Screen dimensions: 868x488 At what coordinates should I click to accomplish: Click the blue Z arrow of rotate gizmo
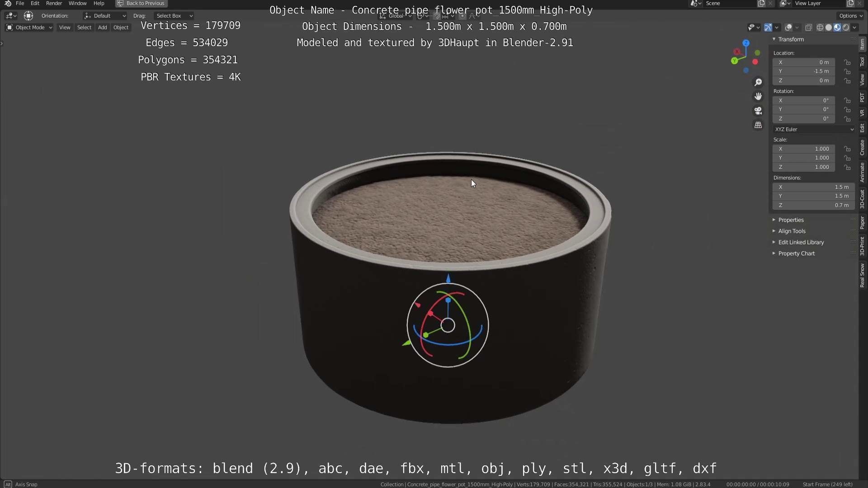pyautogui.click(x=448, y=278)
